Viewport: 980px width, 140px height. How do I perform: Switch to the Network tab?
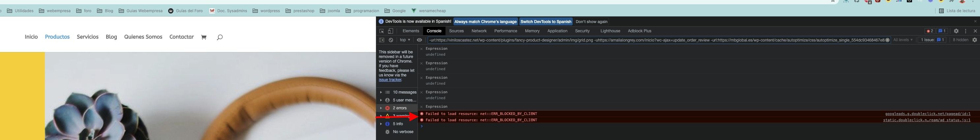[x=479, y=31]
